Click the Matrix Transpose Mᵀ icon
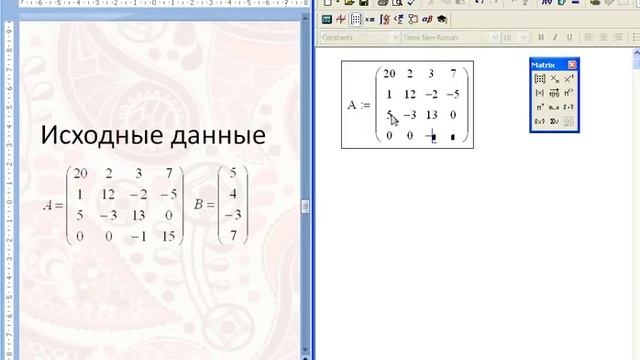 coord(540,107)
